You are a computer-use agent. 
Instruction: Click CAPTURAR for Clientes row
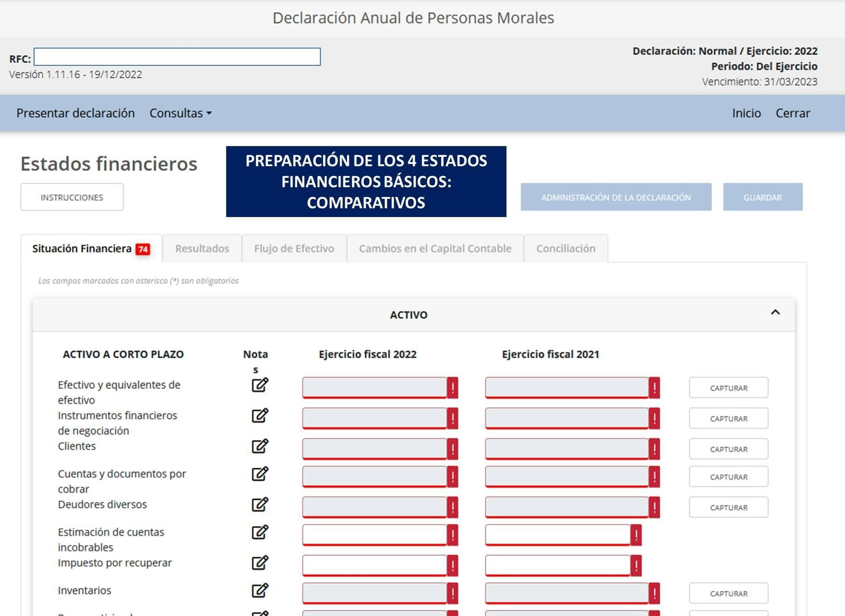pyautogui.click(x=728, y=449)
